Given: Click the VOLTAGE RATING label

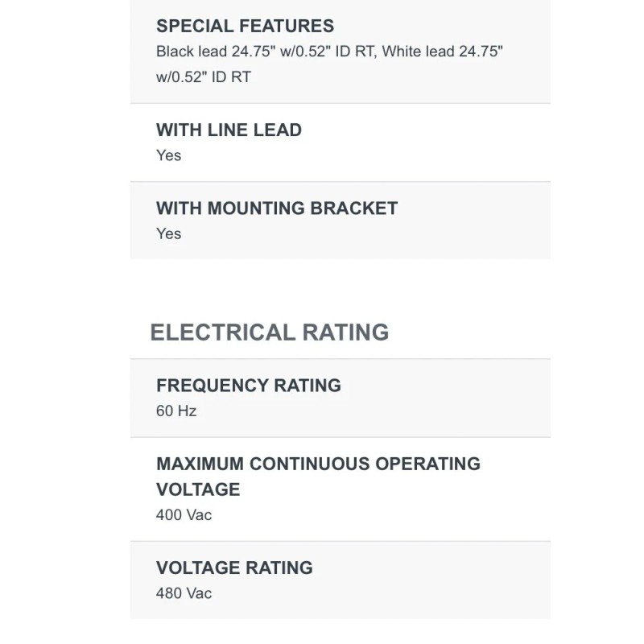Looking at the screenshot, I should [x=234, y=568].
